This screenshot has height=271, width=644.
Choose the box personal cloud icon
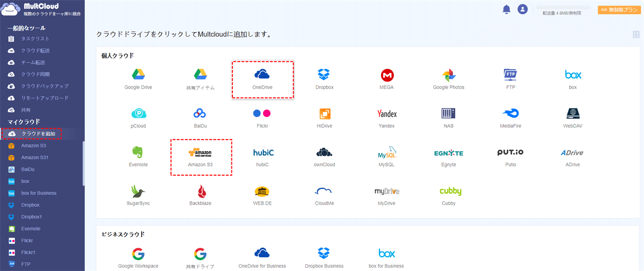573,79
